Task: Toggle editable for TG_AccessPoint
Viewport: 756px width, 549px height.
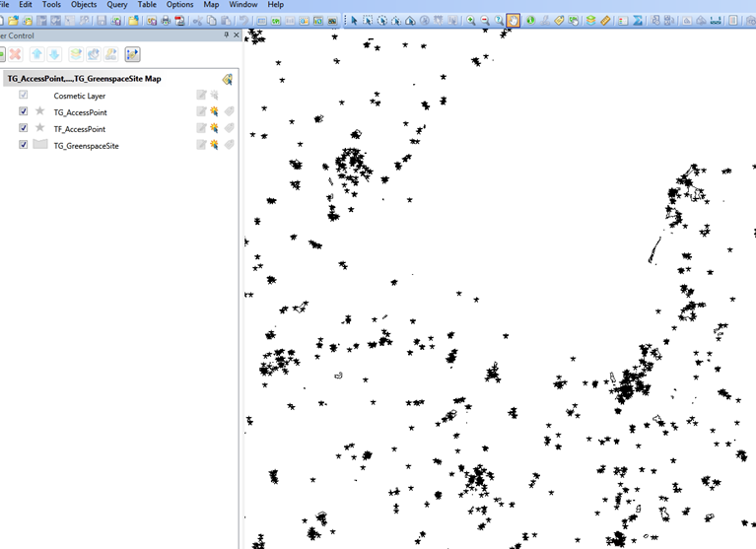Action: [201, 111]
